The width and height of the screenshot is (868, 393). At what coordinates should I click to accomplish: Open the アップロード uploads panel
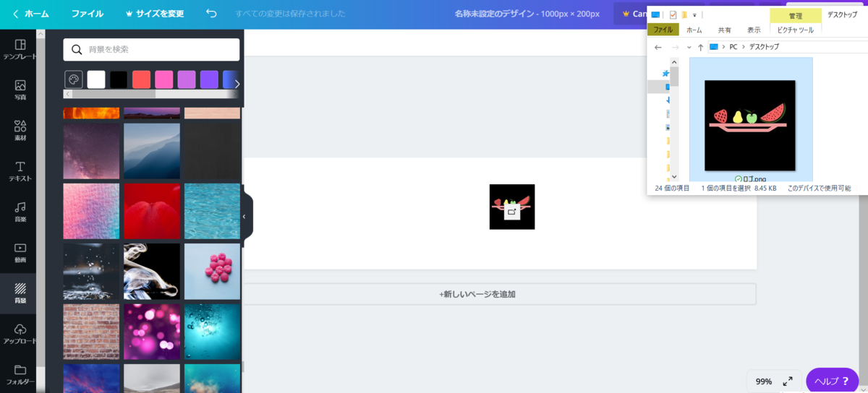pos(20,334)
